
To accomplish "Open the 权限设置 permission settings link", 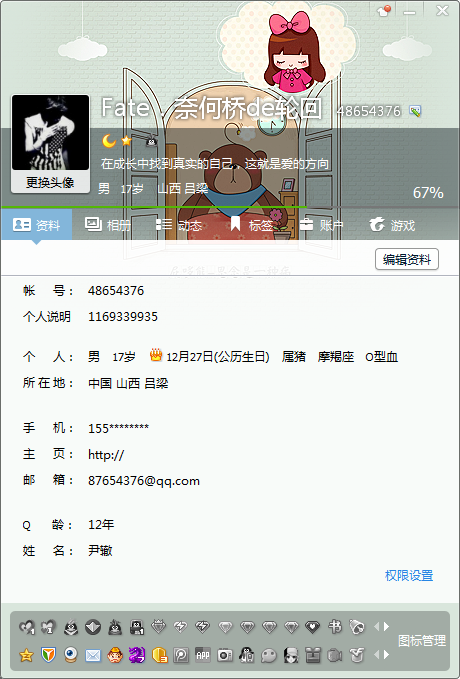I will [x=409, y=576].
